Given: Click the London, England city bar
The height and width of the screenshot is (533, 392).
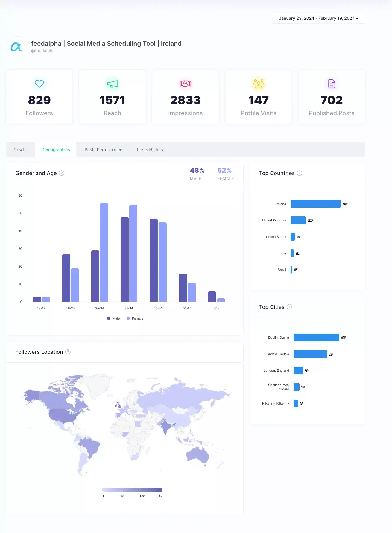Looking at the screenshot, I should (x=298, y=370).
